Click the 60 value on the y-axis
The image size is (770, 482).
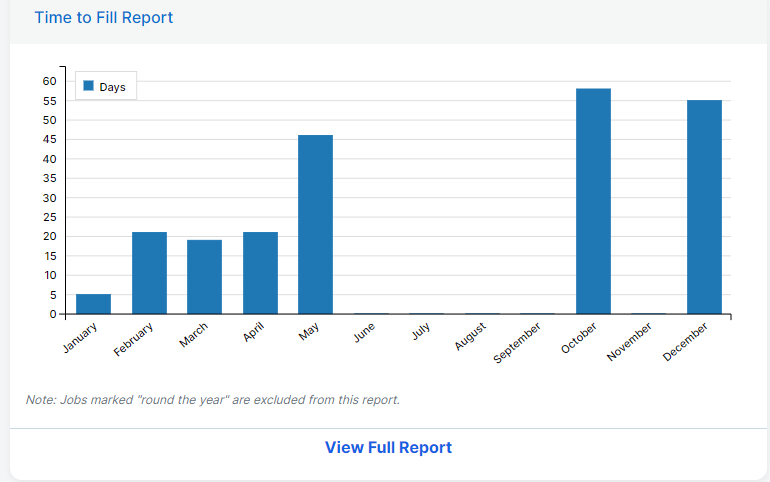tap(49, 81)
